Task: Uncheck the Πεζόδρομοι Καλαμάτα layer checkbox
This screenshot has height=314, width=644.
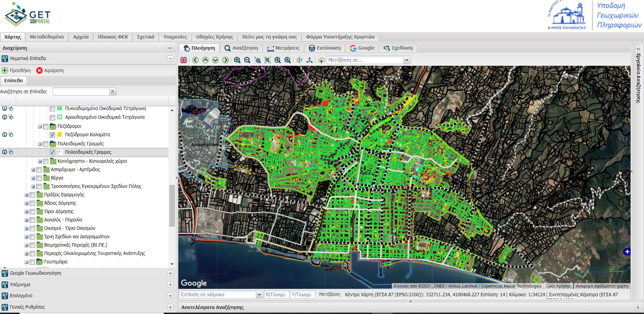Action: (52, 135)
